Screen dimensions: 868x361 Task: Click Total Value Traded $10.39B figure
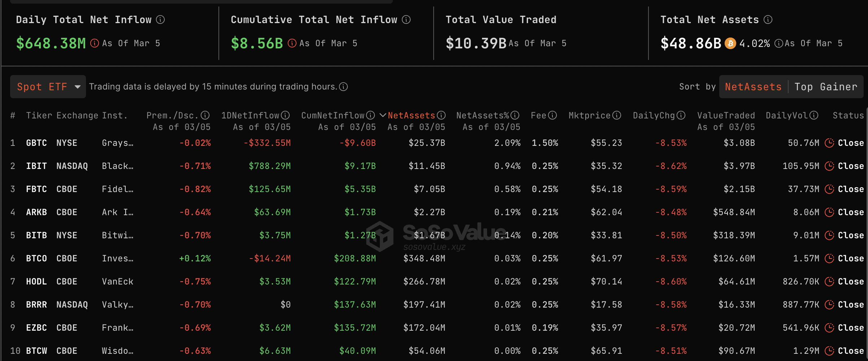coord(476,43)
